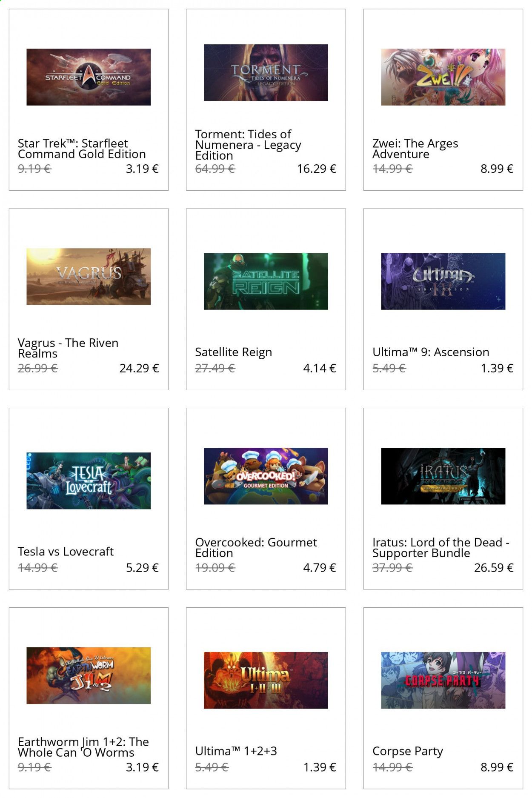
Task: Open the Satellite Reign green banner image
Action: pos(266,281)
